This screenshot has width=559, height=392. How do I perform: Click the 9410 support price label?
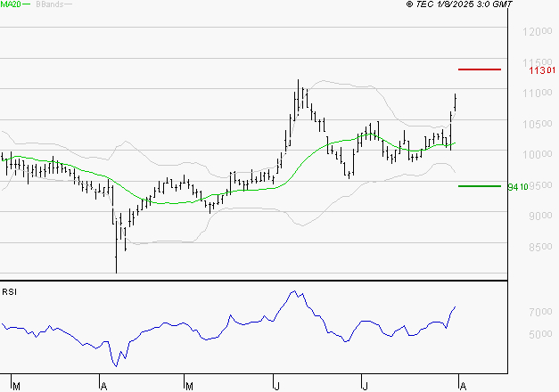tap(517, 187)
